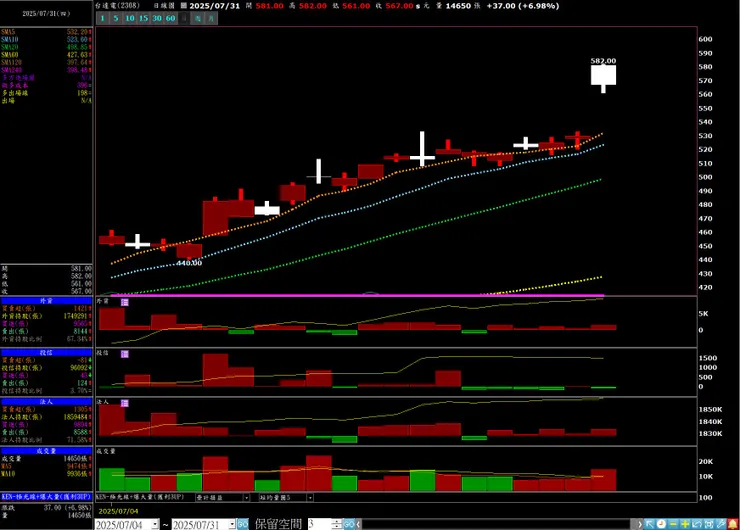Click the purple icon in 外資 panel
Viewport: 740px width, 530px height.
[125, 302]
